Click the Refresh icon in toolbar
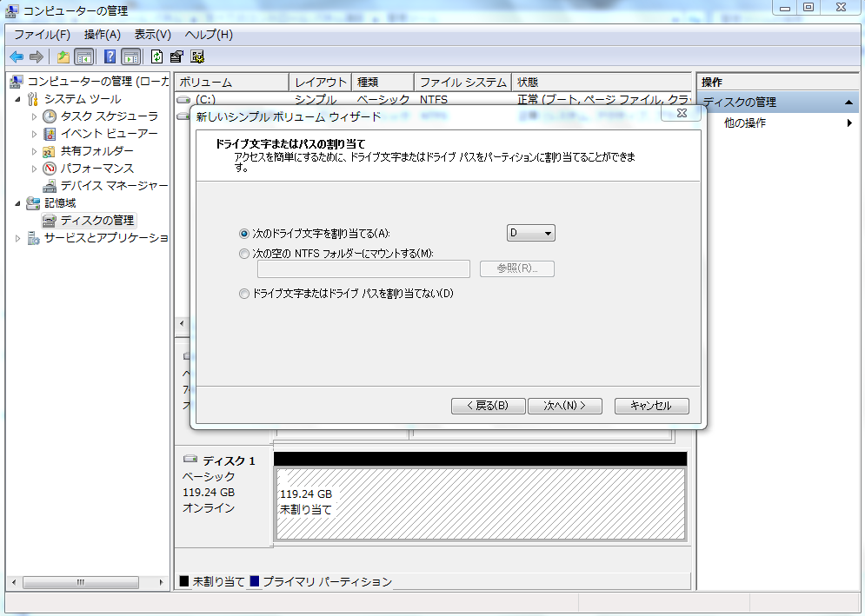Viewport: 865px width, 616px height. pos(156,56)
